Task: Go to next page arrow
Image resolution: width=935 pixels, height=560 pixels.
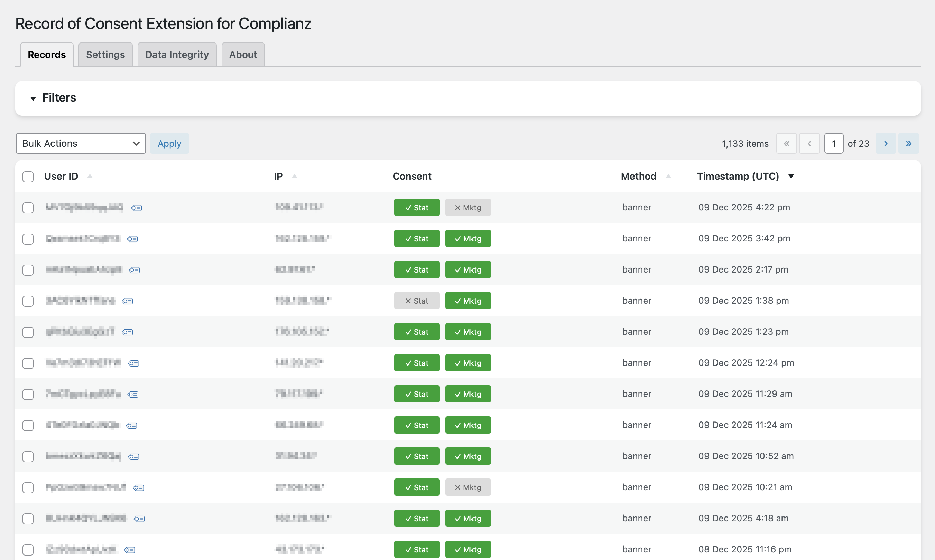Action: point(886,143)
